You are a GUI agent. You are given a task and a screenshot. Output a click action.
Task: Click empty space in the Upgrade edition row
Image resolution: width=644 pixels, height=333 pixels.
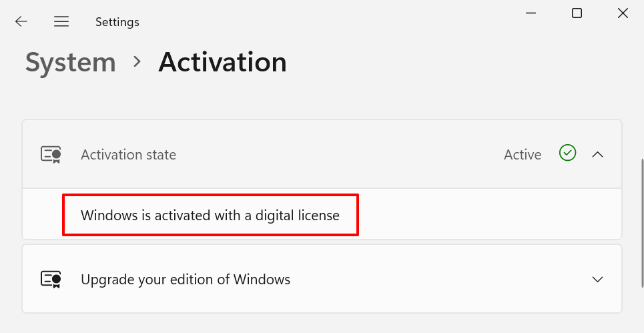[434, 279]
